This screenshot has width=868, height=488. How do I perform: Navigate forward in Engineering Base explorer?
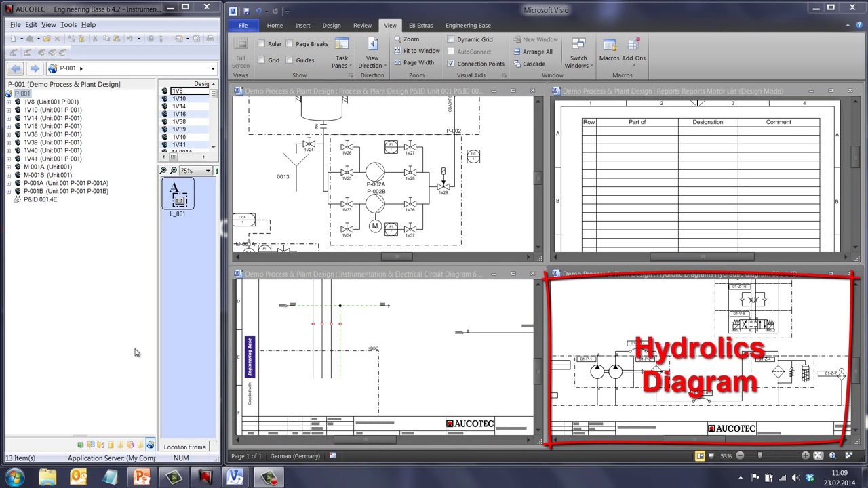tap(34, 68)
